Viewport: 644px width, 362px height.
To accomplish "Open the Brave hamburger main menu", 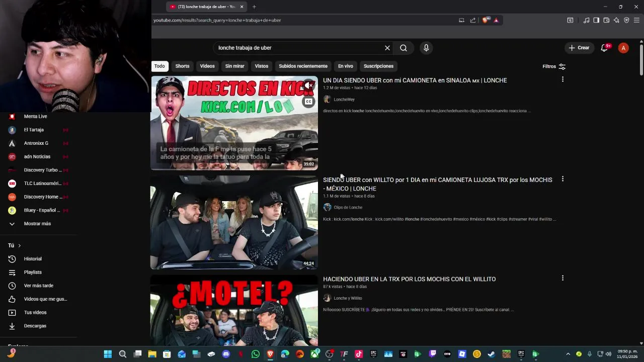I will coord(636,20).
